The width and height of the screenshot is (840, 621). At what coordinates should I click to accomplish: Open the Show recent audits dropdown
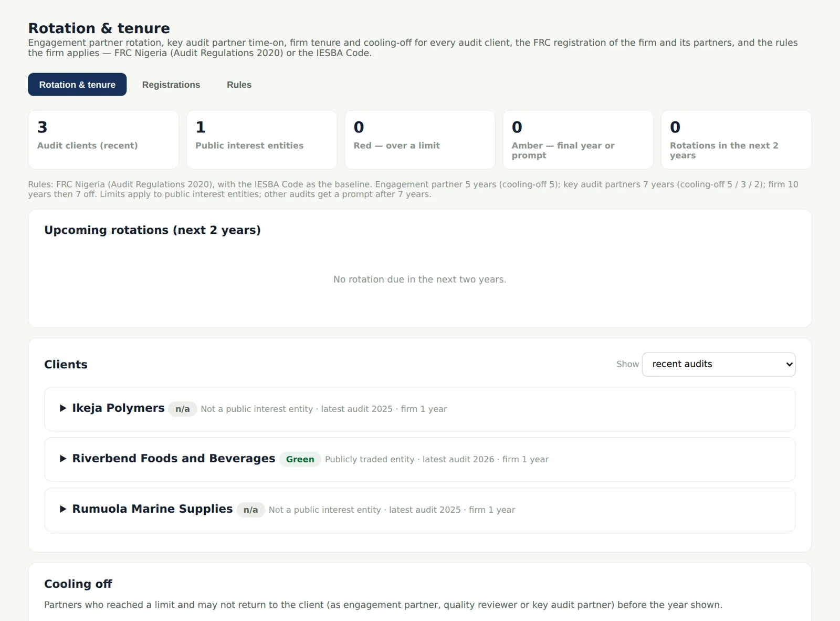coord(719,364)
